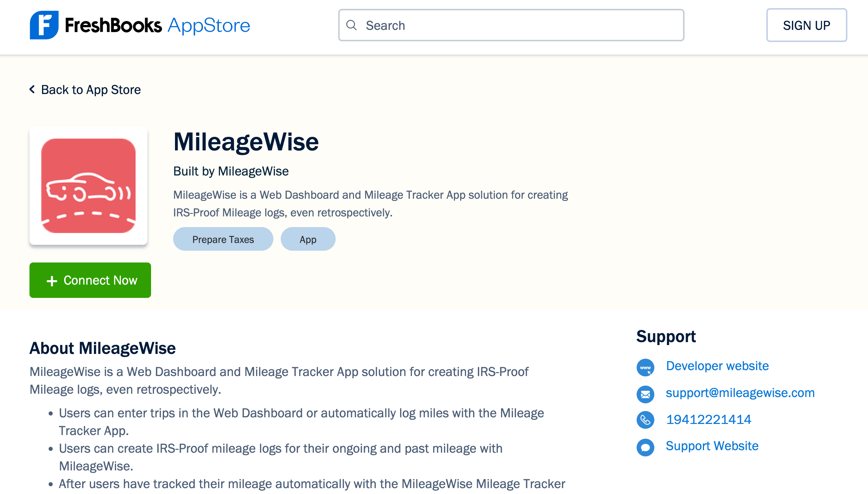Click the FreshBooks logo icon

click(44, 25)
